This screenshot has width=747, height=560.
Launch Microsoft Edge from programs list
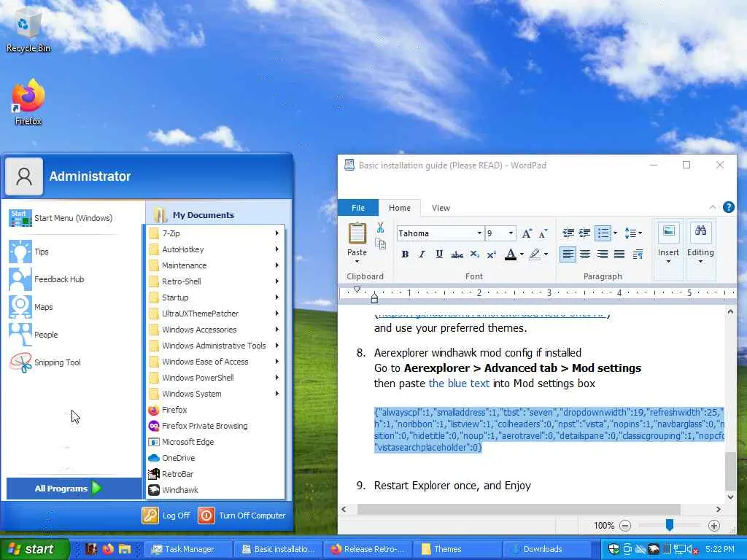(x=214, y=442)
